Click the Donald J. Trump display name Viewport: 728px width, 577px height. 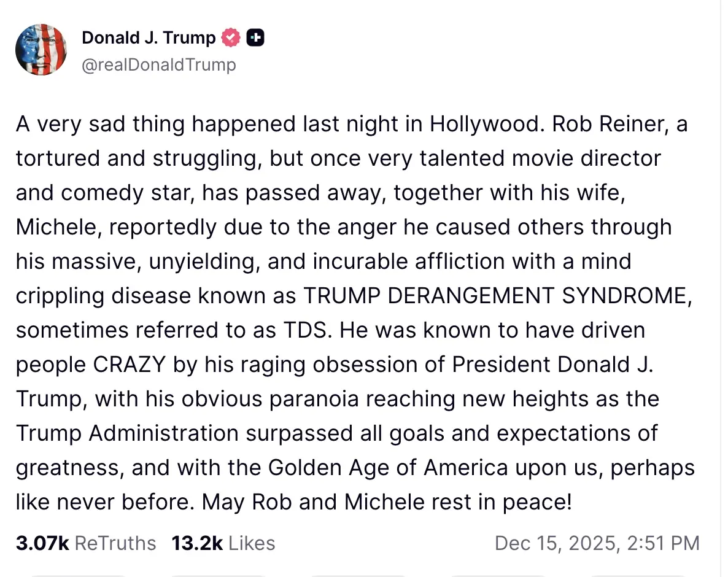pos(150,37)
